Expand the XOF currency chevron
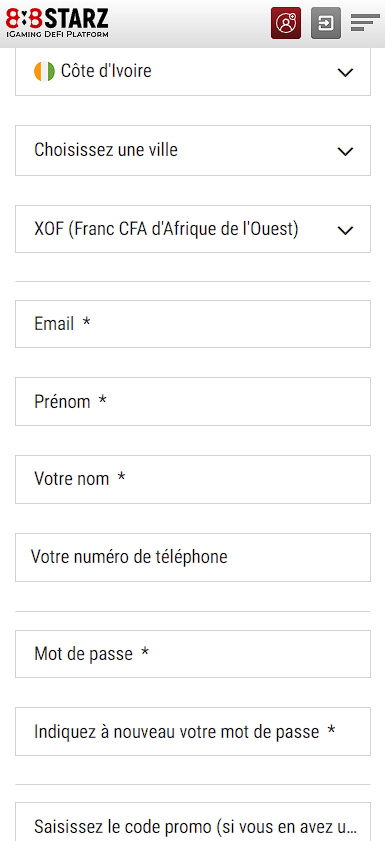385x841 pixels. pyautogui.click(x=345, y=231)
